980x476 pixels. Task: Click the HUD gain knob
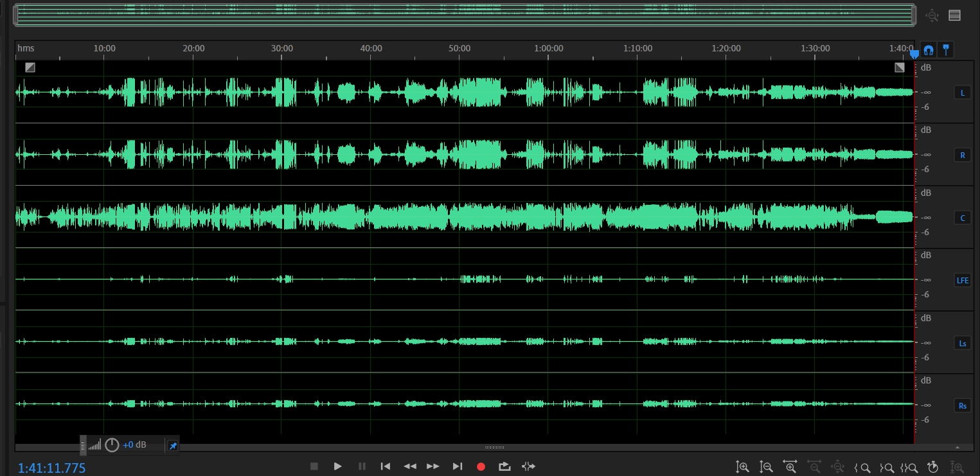(x=112, y=445)
